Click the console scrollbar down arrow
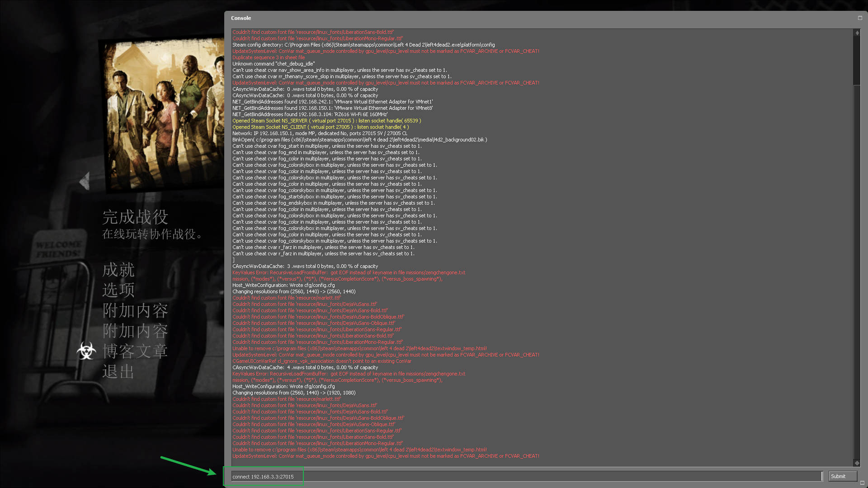 point(857,463)
